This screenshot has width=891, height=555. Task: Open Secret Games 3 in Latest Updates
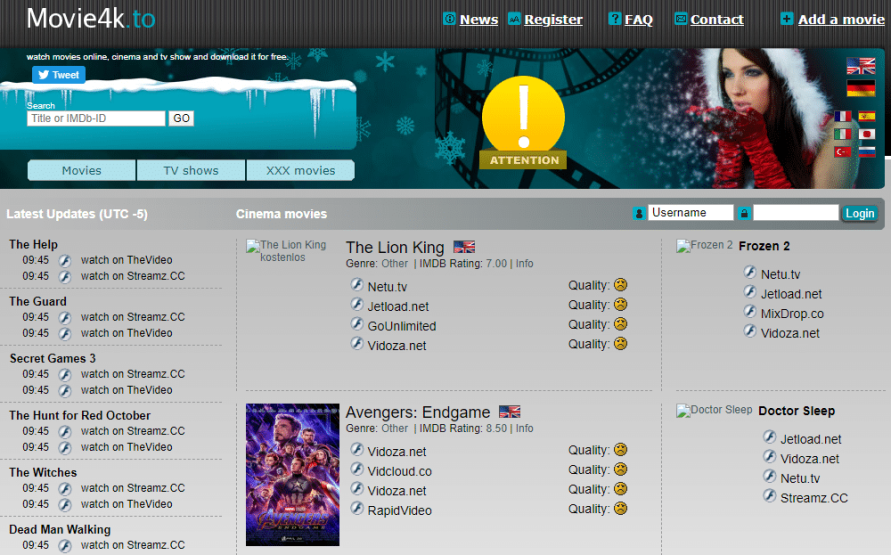tap(52, 358)
